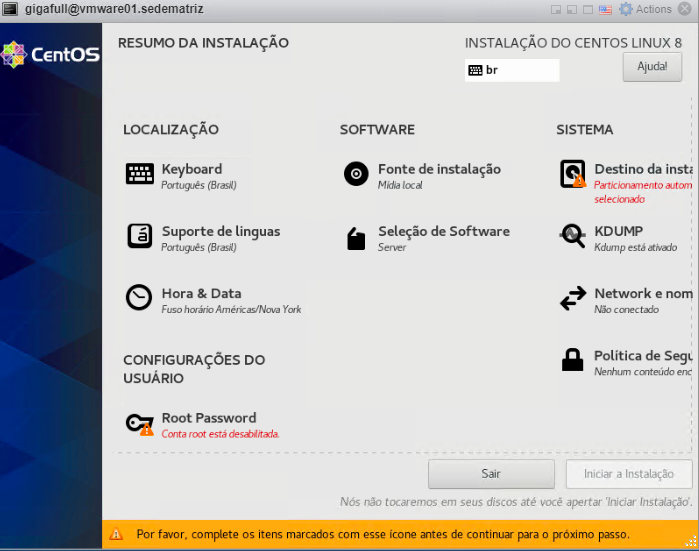699x551 pixels.
Task: Select Root Password heading
Action: pos(209,418)
